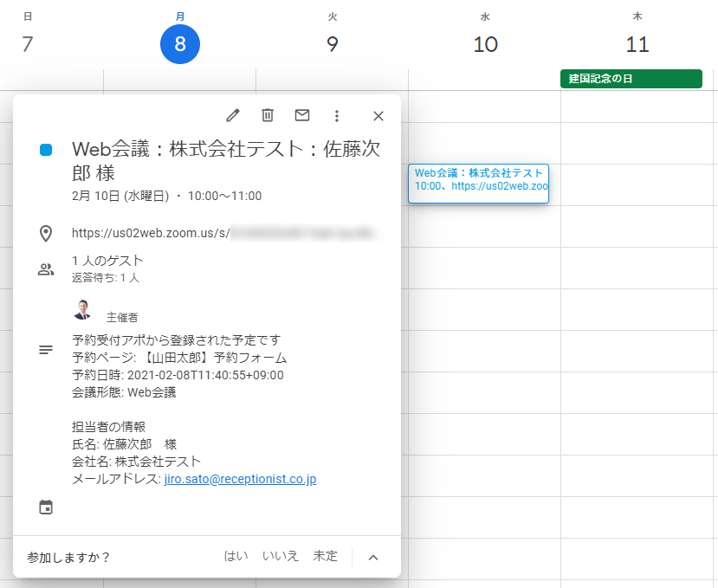Click the description lines icon
The image size is (718, 588).
point(46,350)
